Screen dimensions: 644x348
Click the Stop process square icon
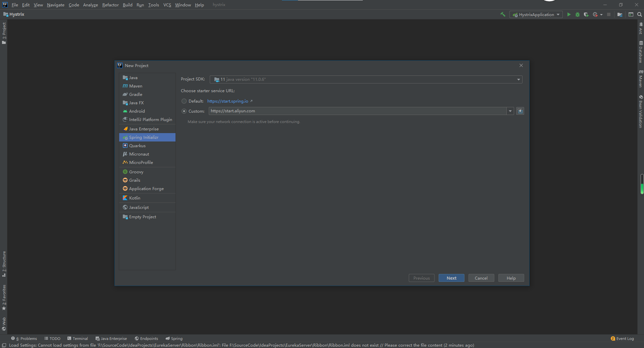point(609,14)
